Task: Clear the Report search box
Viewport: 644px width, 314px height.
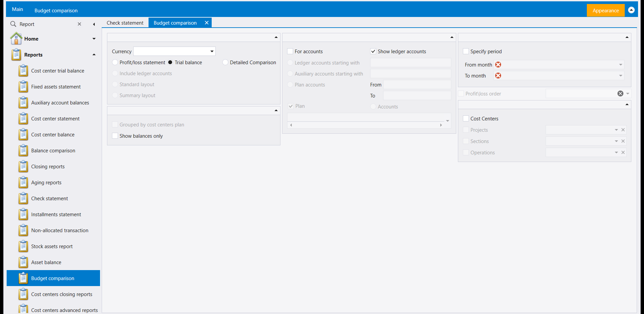Action: [79, 24]
